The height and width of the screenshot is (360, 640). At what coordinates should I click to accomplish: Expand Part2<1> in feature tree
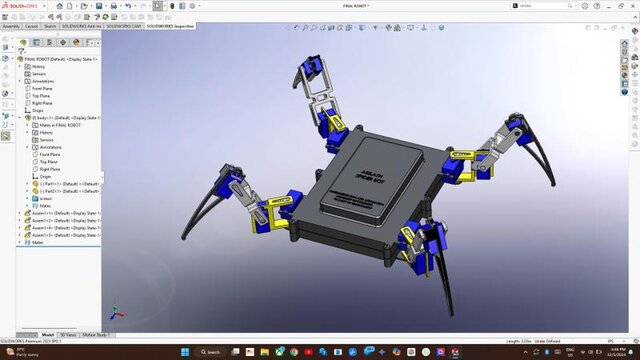pos(27,191)
